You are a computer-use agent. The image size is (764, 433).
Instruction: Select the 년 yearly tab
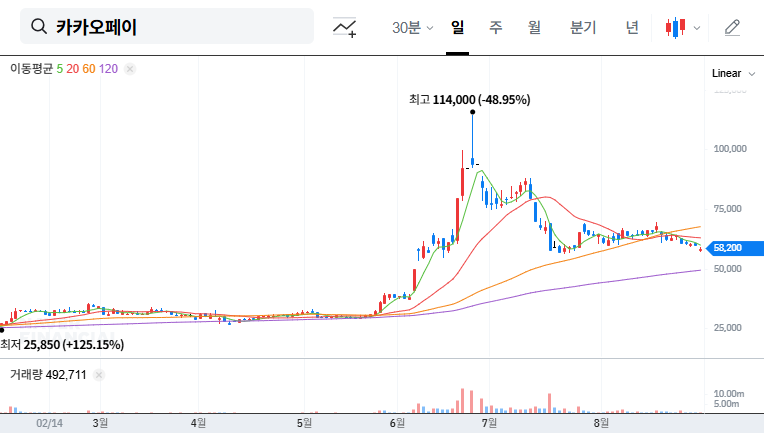632,27
